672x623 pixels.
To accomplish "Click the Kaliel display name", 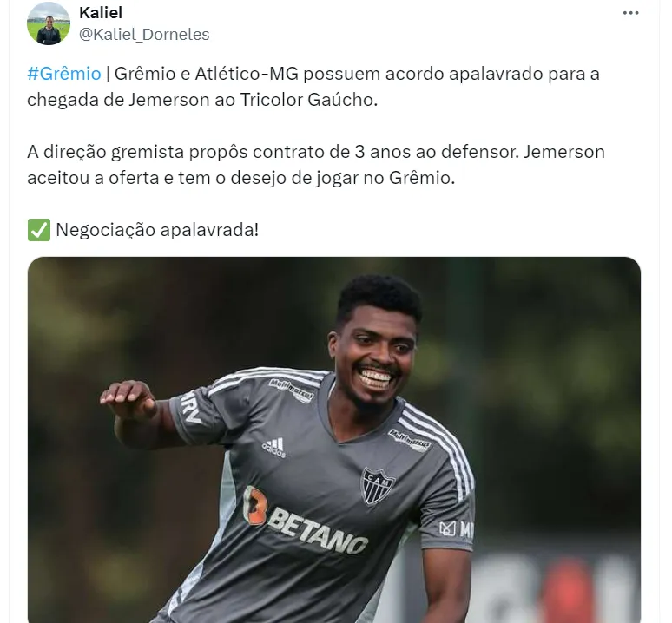I will (x=101, y=12).
